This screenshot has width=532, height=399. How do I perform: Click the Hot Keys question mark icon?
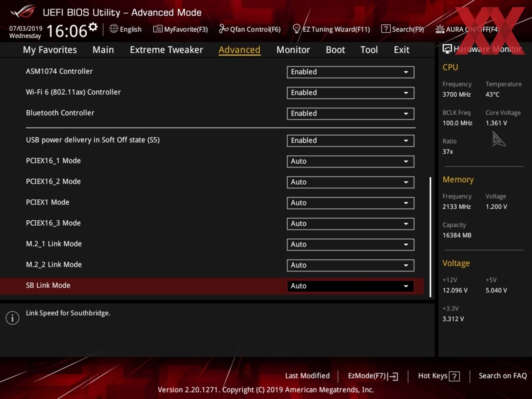point(454,376)
